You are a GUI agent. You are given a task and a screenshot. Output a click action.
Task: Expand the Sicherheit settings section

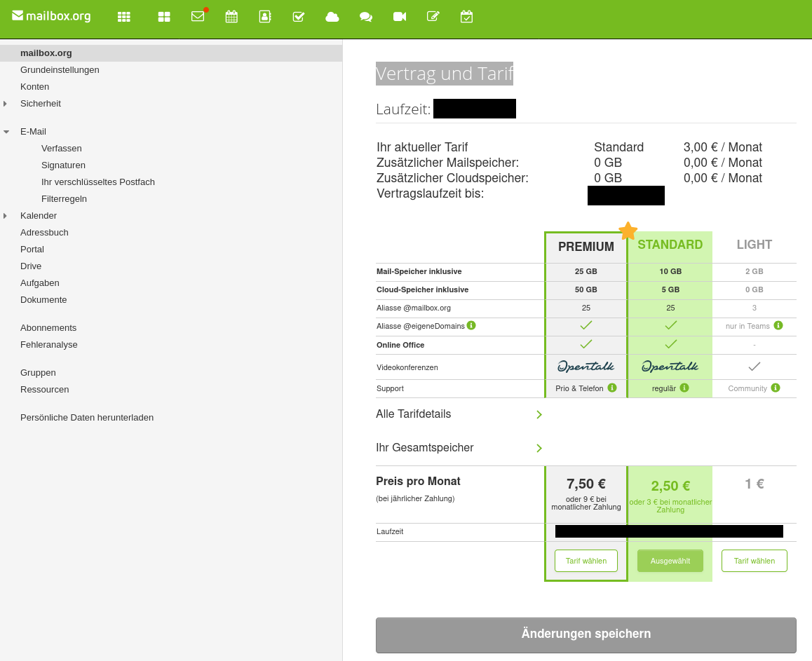(5, 104)
